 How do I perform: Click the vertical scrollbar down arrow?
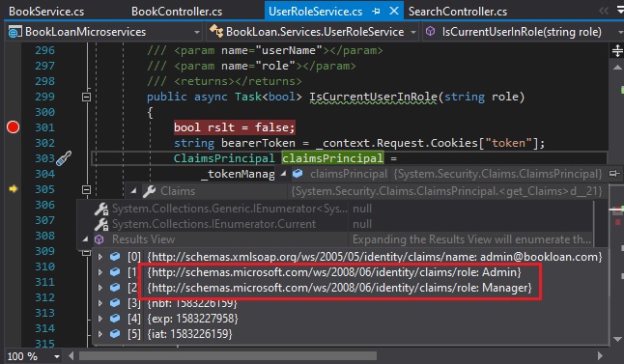click(617, 339)
